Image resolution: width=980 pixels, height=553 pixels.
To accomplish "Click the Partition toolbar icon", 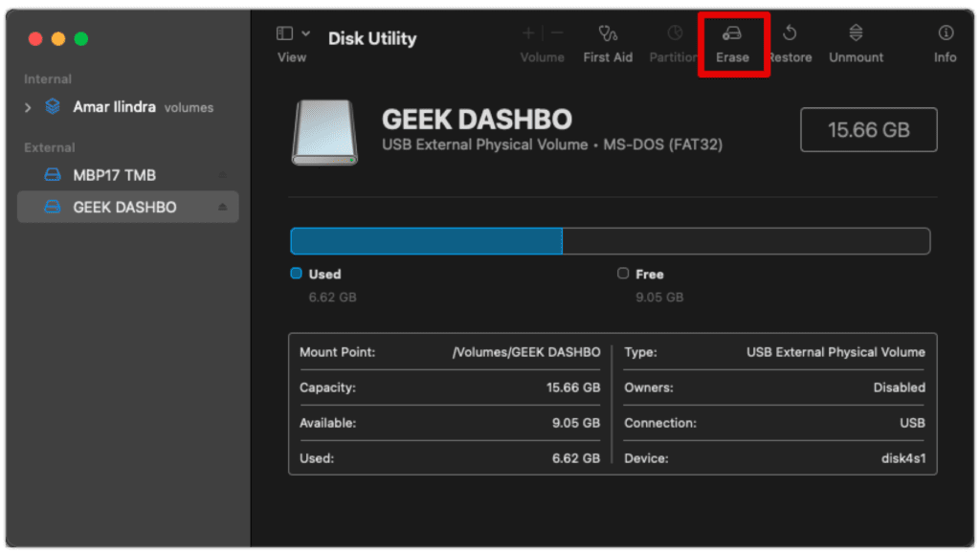I will [x=675, y=33].
